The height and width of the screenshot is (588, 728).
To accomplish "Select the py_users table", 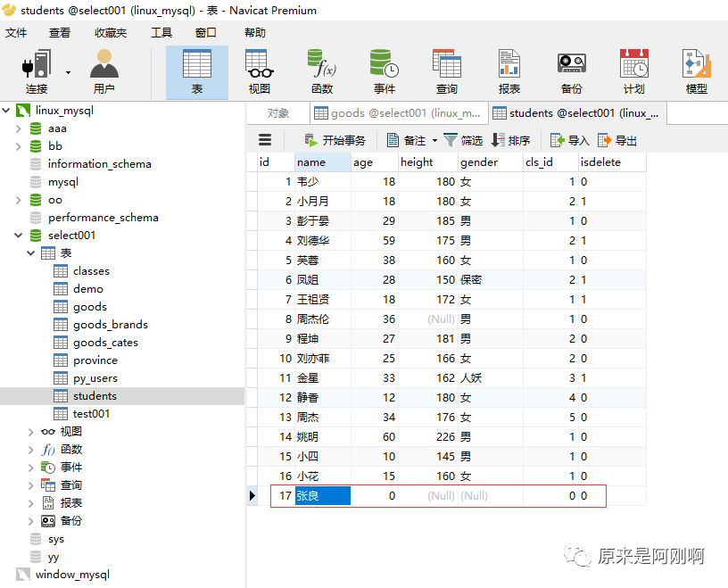I will (95, 378).
